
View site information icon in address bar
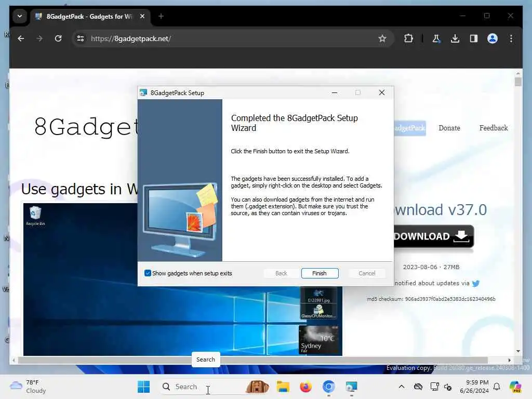[x=81, y=38]
